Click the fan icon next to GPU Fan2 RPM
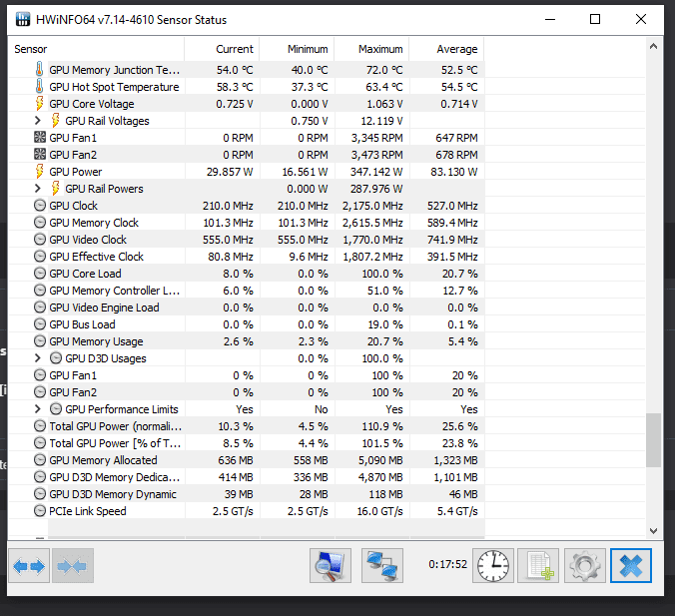The height and width of the screenshot is (616, 675). pos(40,154)
